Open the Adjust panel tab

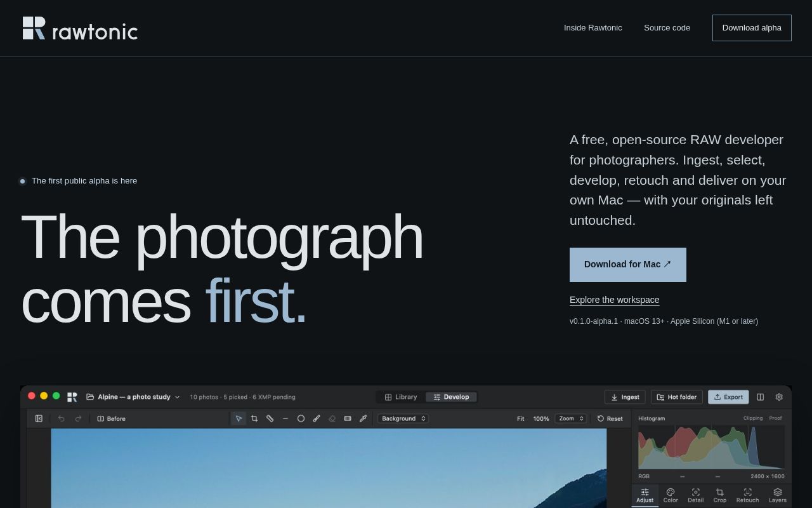pyautogui.click(x=645, y=495)
